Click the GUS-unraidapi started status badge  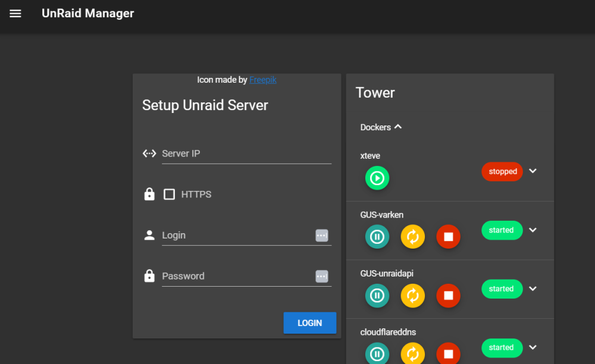pos(502,289)
